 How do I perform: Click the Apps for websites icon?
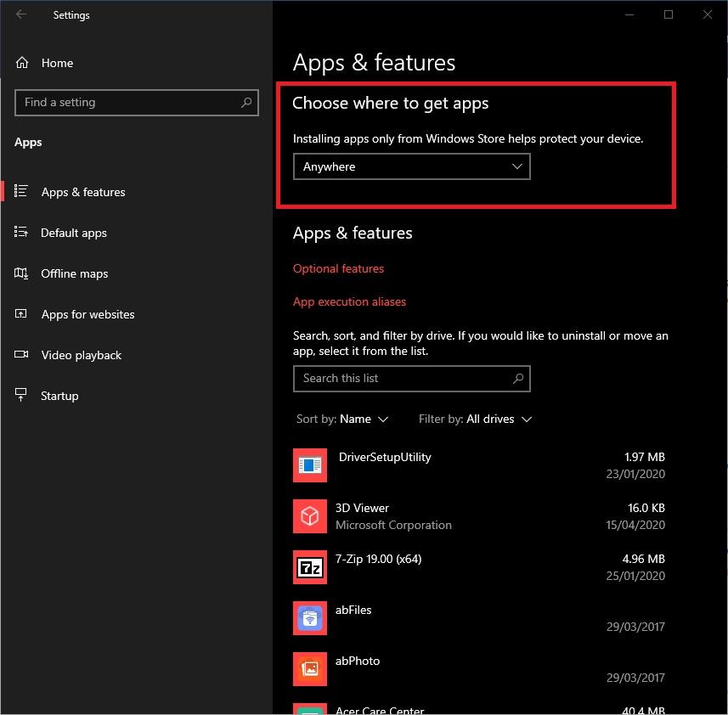[x=22, y=314]
